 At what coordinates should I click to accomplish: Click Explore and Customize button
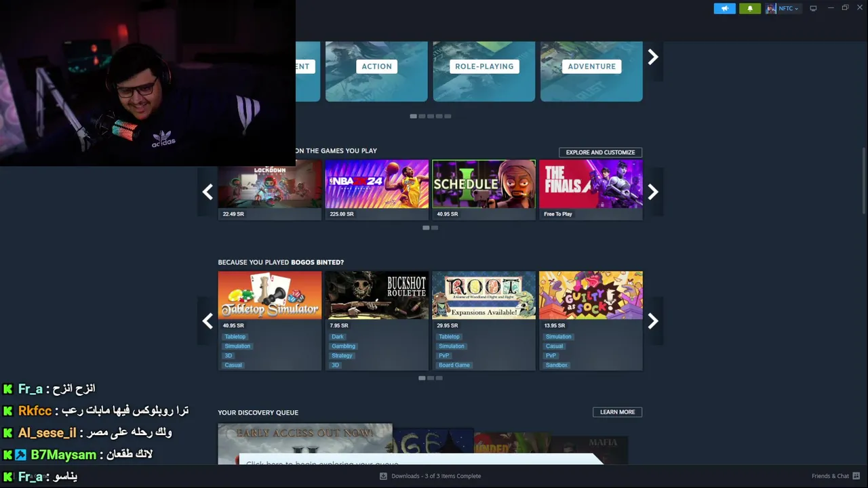coord(600,152)
